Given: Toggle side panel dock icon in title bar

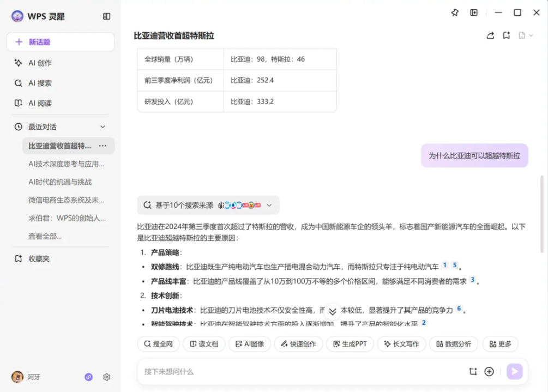Looking at the screenshot, I should pyautogui.click(x=473, y=13).
